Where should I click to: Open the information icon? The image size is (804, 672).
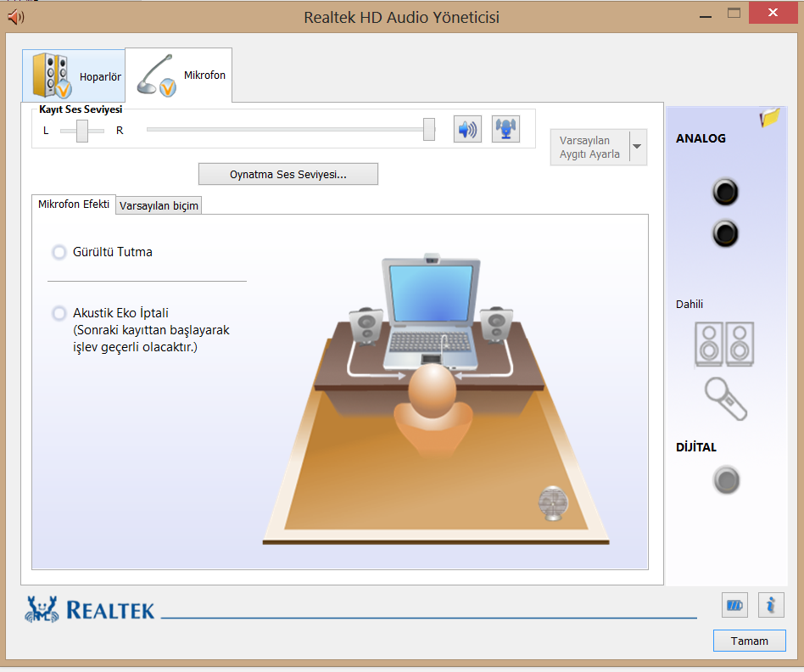771,605
